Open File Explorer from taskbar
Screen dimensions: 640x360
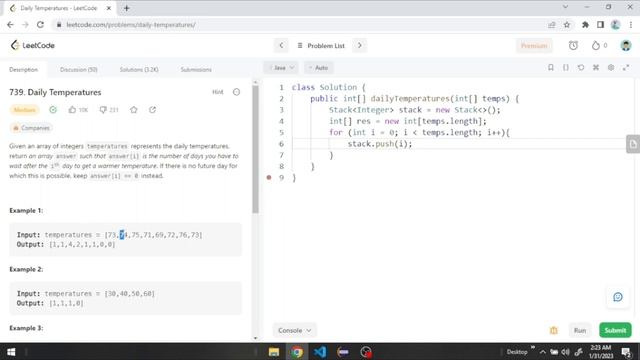tap(274, 352)
